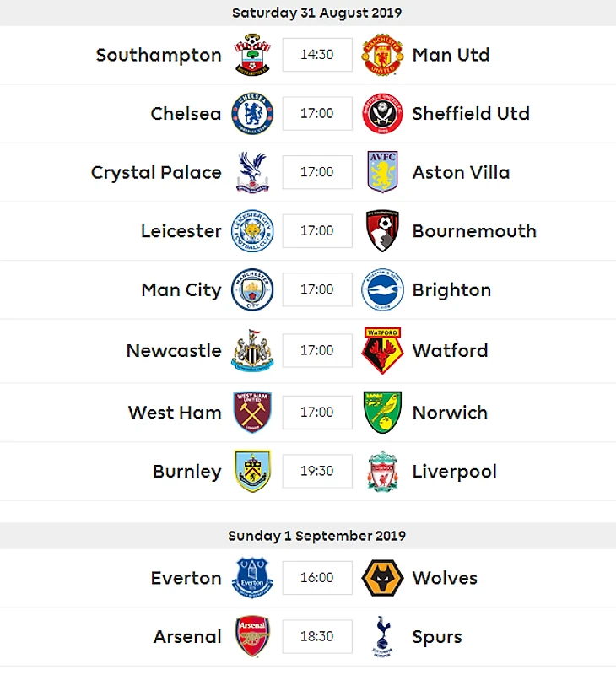Select the Chelsea club badge
The height and width of the screenshot is (675, 616).
click(x=251, y=114)
